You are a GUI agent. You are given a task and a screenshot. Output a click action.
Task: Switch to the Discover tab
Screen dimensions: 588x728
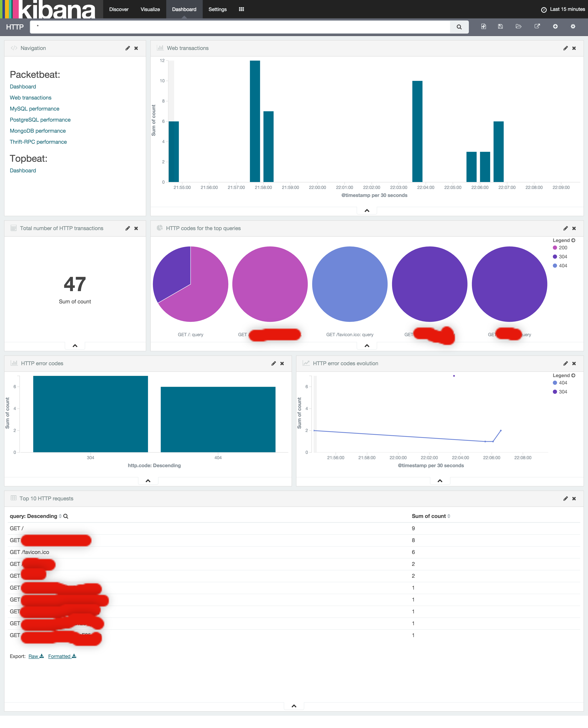coord(119,9)
